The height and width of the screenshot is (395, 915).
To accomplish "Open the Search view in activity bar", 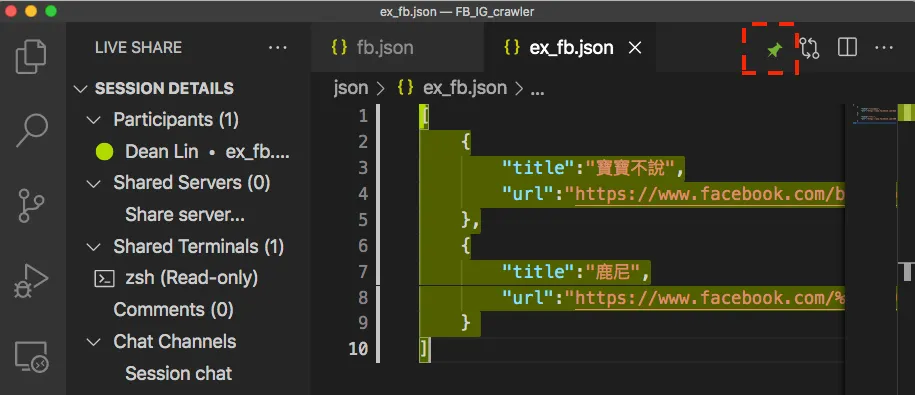I will click(32, 131).
